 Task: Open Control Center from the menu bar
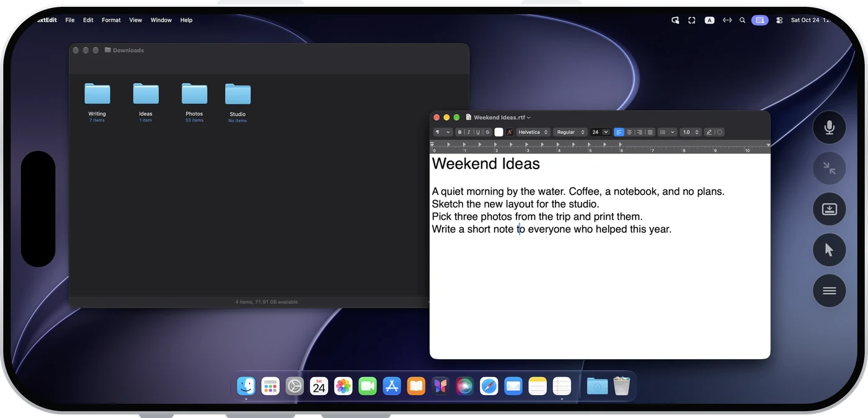779,20
